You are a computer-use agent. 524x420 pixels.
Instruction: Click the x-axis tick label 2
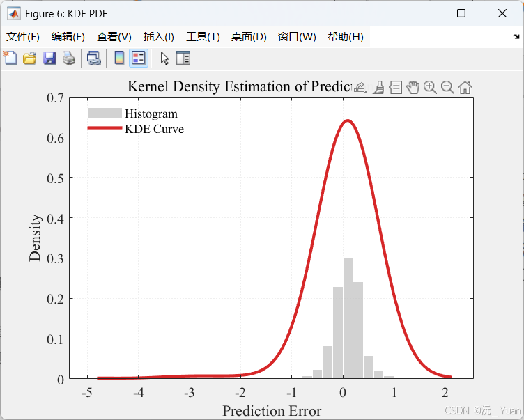[x=445, y=393]
